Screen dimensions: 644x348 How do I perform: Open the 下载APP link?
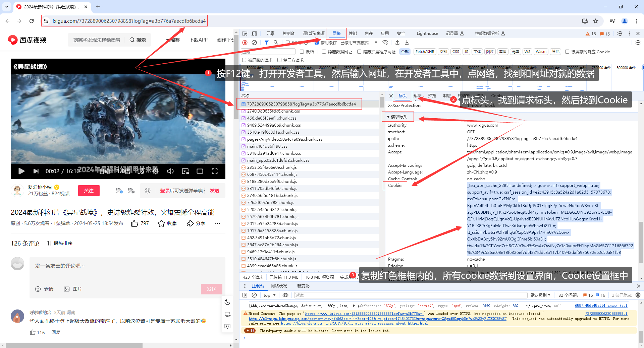pos(198,40)
